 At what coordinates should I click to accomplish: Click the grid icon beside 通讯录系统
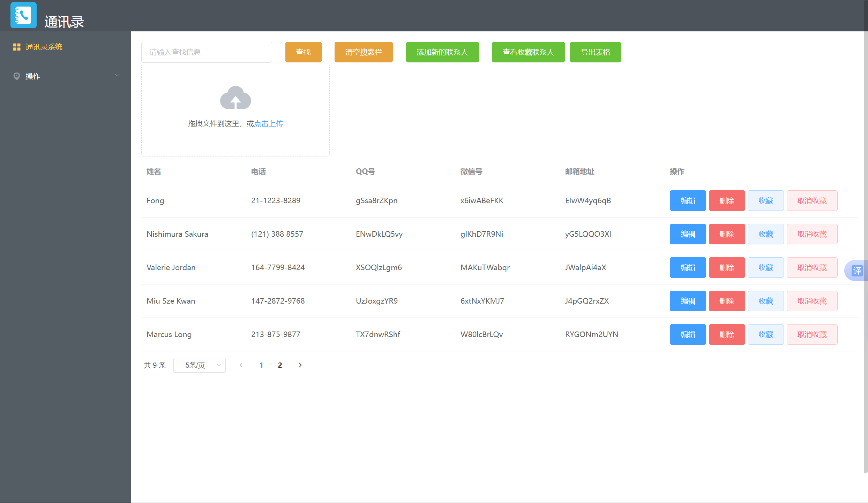(17, 47)
